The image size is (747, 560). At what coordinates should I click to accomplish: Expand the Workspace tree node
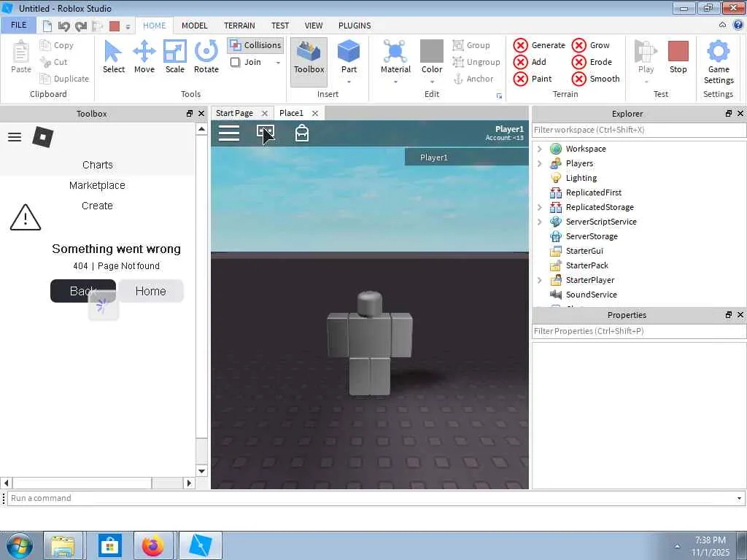click(x=539, y=149)
